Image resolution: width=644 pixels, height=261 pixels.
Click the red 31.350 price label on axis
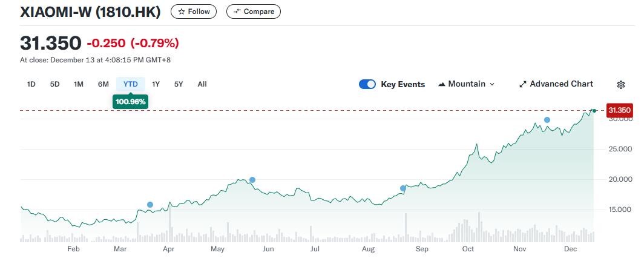(619, 111)
